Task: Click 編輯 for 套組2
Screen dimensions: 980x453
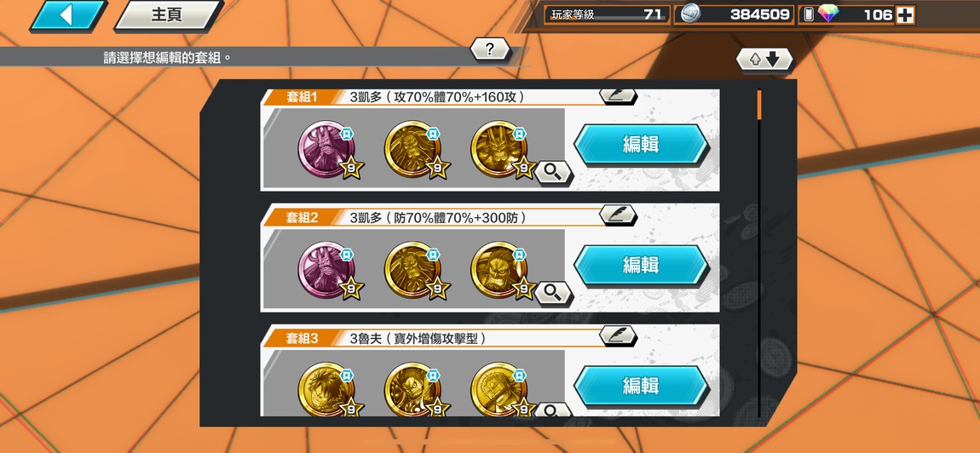Action: pyautogui.click(x=641, y=265)
